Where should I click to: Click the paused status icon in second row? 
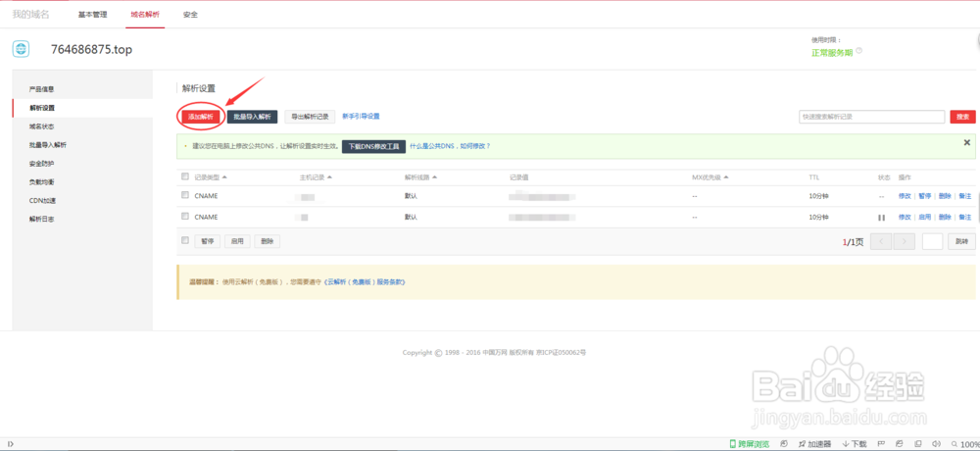(881, 218)
